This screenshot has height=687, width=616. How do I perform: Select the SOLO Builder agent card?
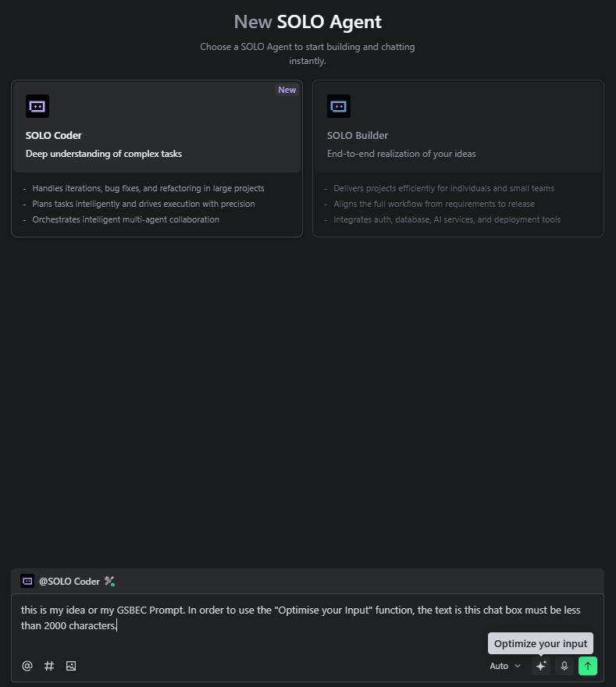(458, 127)
